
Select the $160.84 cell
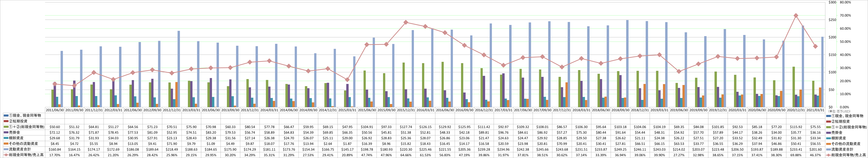[x=55, y=150]
